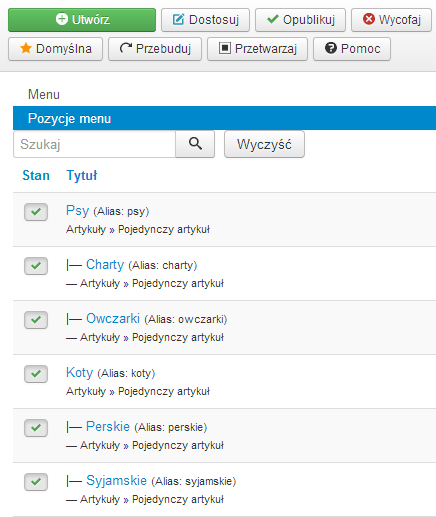The height and width of the screenshot is (517, 436).
Task: Click Opublikuj with the green checkmark
Action: (300, 20)
